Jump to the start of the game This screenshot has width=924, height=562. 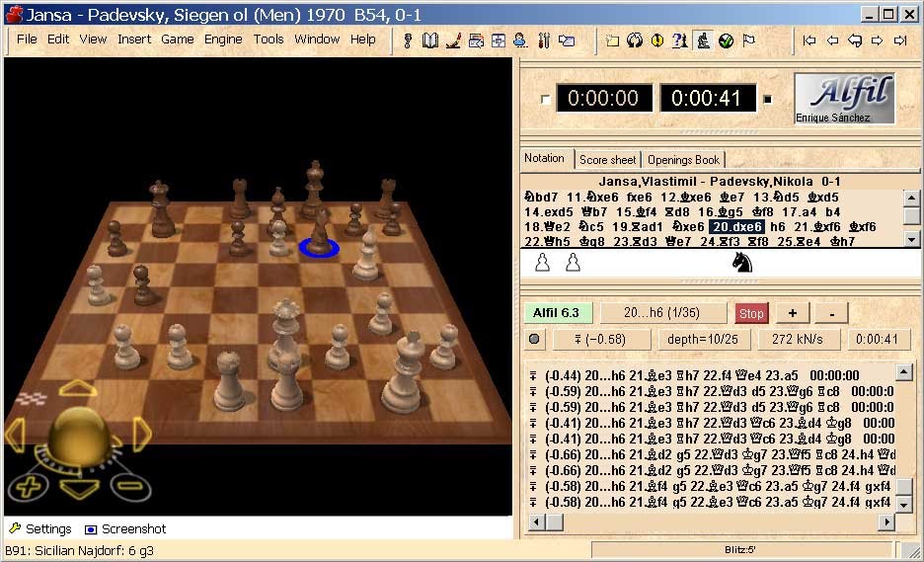pos(809,40)
